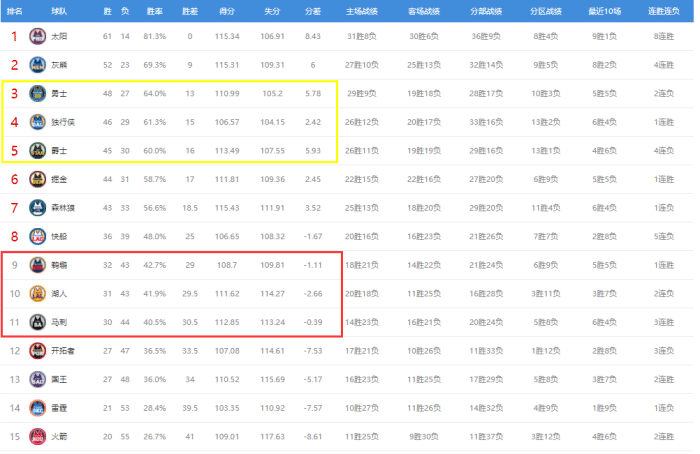Screen dimensions: 700x454
Task: Click the 马刺 (Spurs) team logo
Action: click(x=37, y=321)
